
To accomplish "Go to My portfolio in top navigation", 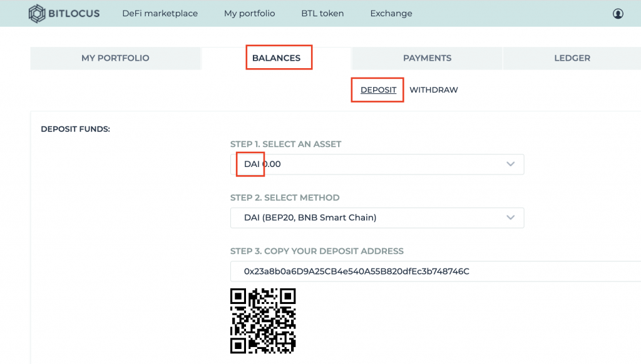I will tap(249, 14).
